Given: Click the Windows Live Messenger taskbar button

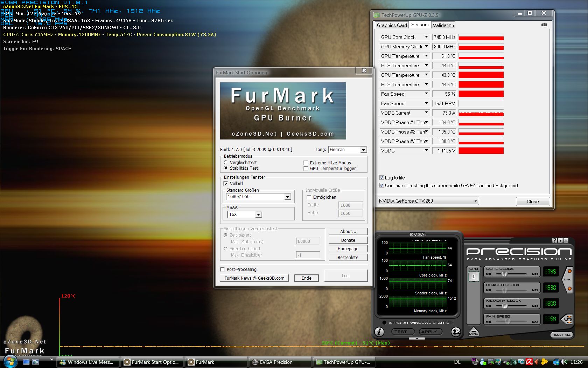Looking at the screenshot, I should (88, 362).
